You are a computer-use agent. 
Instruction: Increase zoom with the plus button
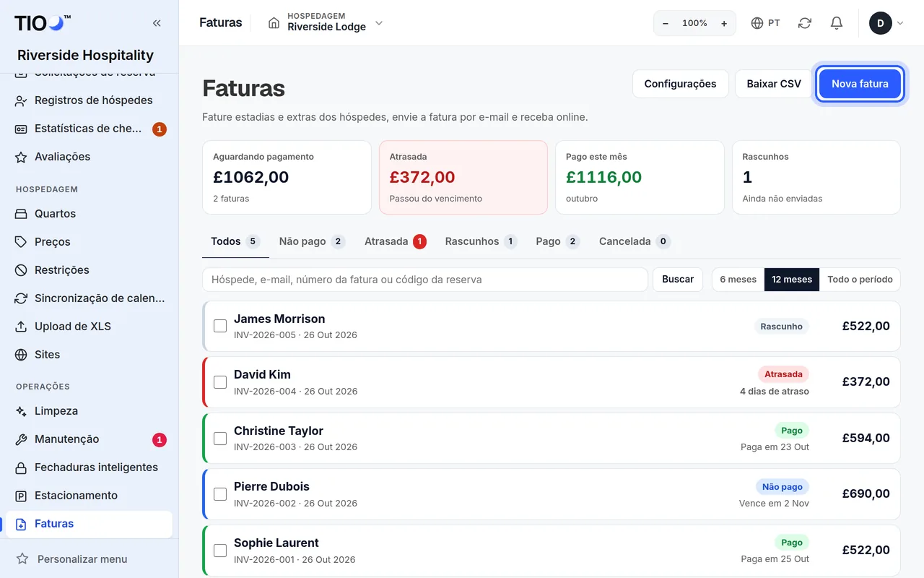coord(724,23)
